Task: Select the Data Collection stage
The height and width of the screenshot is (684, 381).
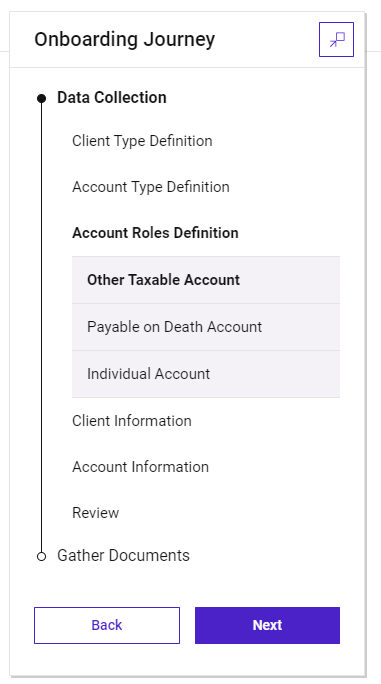Action: click(x=112, y=97)
